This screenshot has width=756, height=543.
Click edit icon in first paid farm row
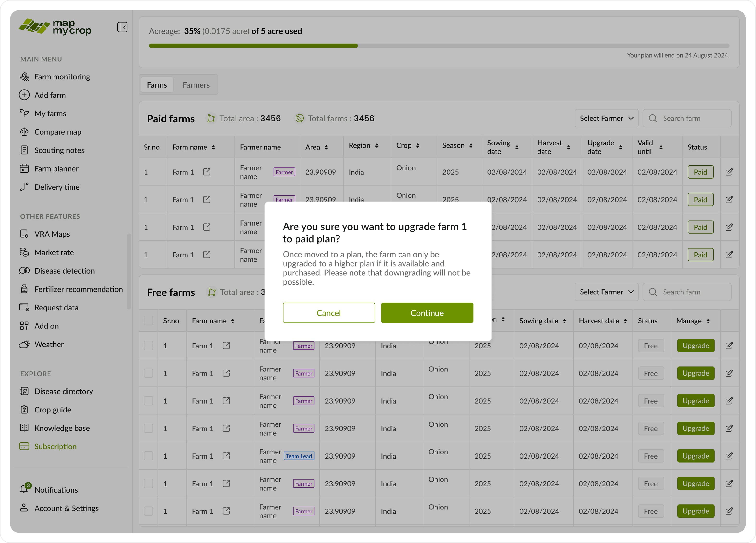(729, 172)
